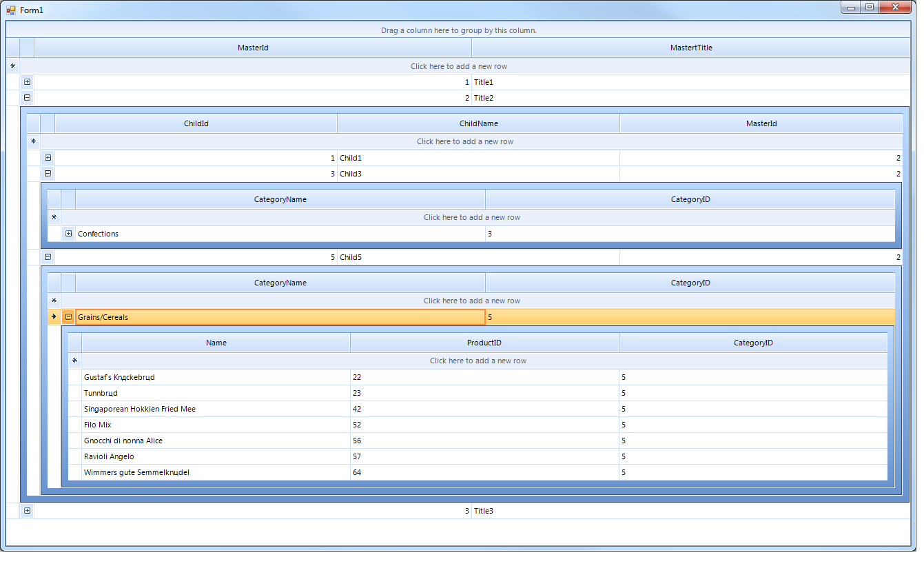Select the MasterId cell in Title3 row
This screenshot has height=566, width=924.
click(x=253, y=511)
